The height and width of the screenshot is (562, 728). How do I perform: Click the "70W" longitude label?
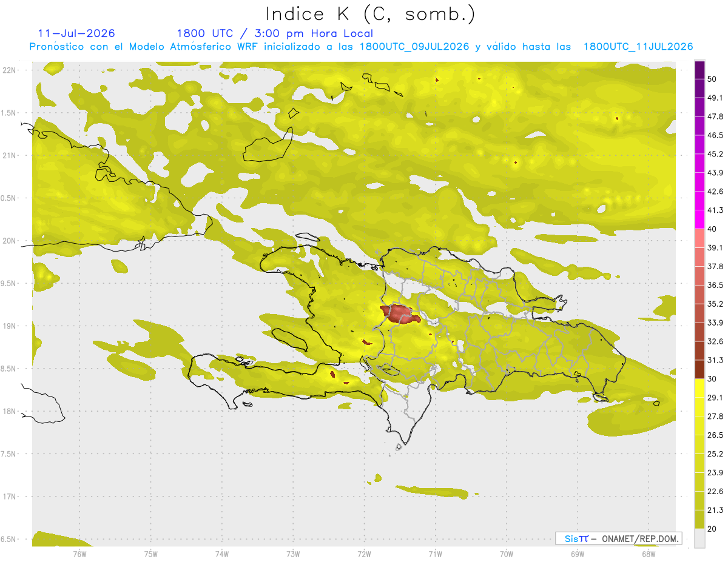click(x=507, y=554)
